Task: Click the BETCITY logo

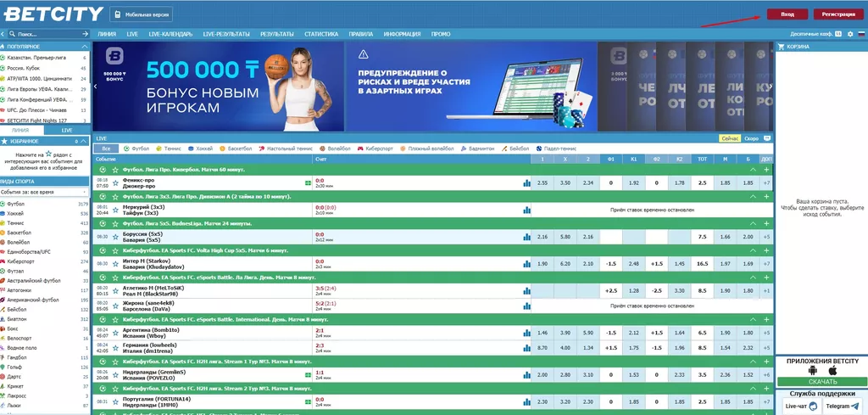Action: coord(53,14)
